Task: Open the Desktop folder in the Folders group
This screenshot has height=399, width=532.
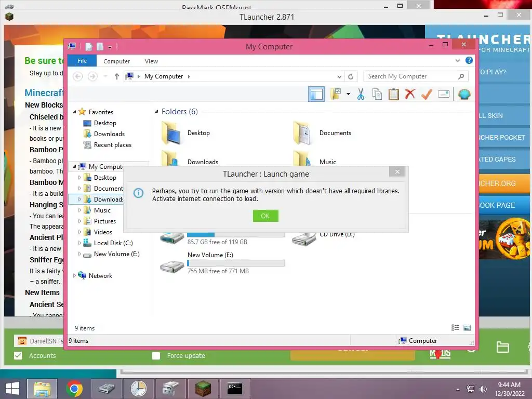Action: 186,133
